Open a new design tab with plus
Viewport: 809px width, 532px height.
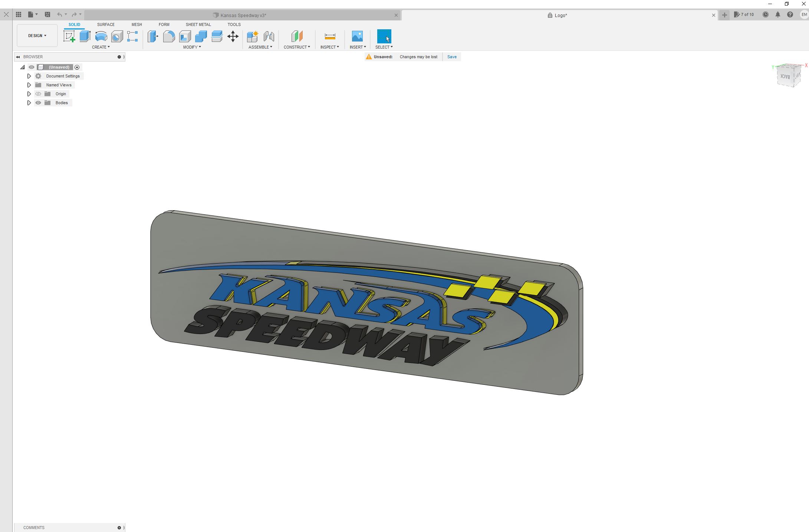(x=724, y=15)
